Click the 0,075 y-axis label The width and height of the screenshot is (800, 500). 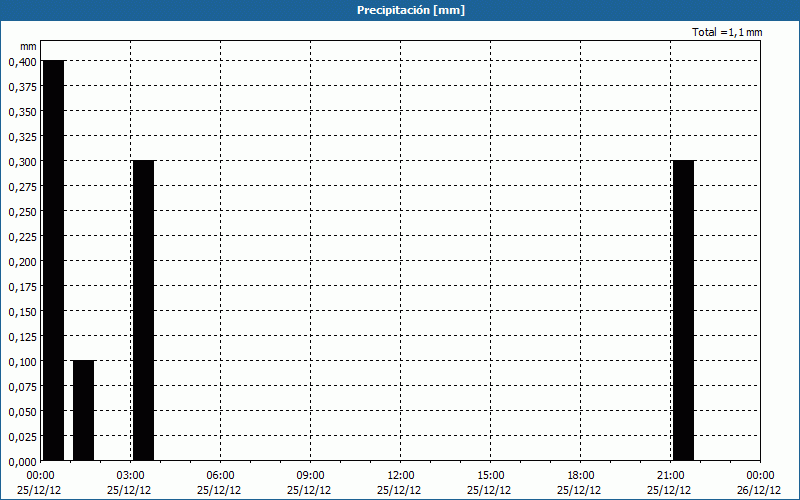tap(22, 387)
